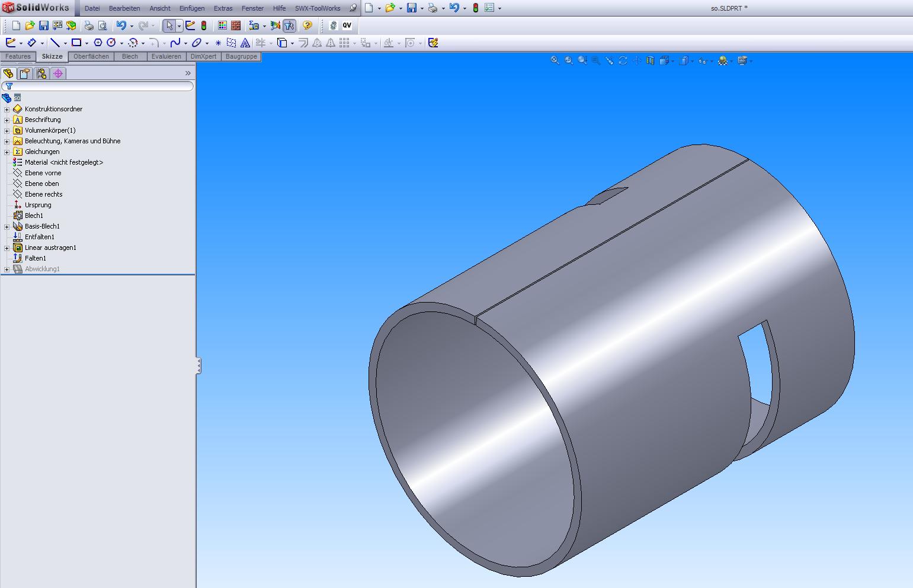Click the Section View icon

650,60
